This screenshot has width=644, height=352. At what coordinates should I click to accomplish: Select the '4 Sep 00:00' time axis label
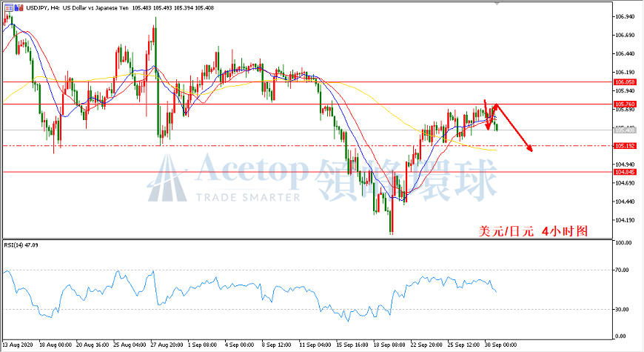point(239,345)
